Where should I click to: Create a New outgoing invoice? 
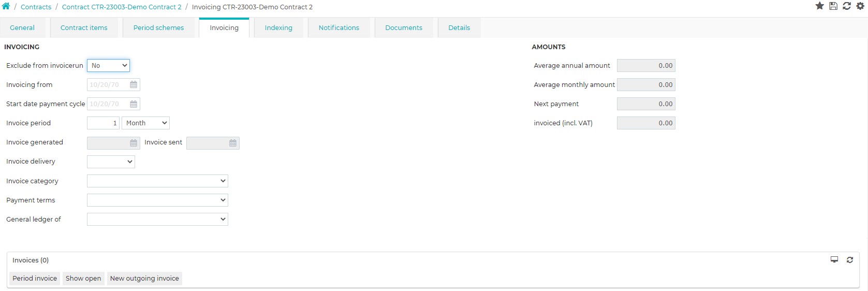[x=144, y=279]
